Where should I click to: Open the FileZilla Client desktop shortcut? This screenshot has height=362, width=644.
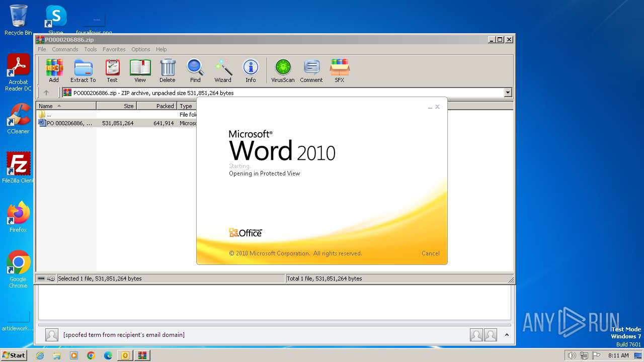point(18,167)
